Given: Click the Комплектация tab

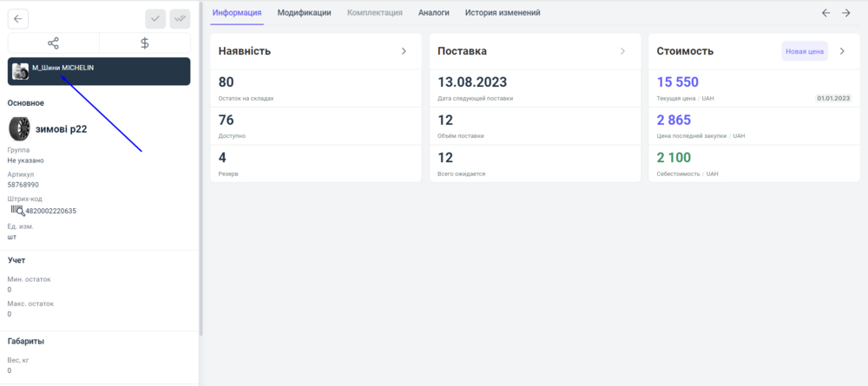Looking at the screenshot, I should pyautogui.click(x=374, y=13).
